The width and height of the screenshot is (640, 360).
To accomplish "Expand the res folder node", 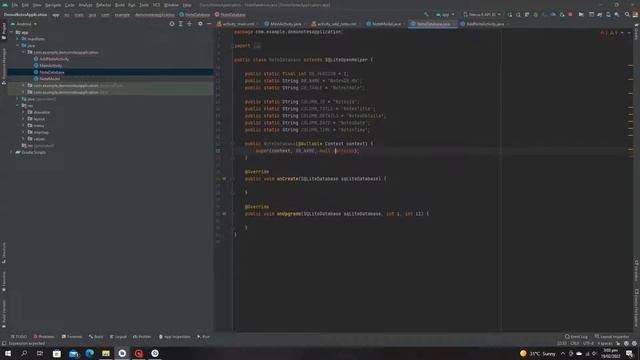I will pyautogui.click(x=18, y=105).
